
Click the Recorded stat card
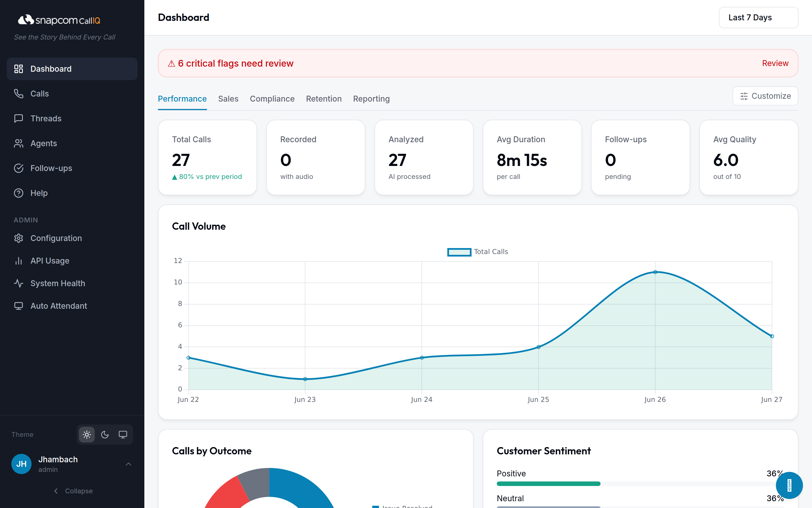coord(316,157)
